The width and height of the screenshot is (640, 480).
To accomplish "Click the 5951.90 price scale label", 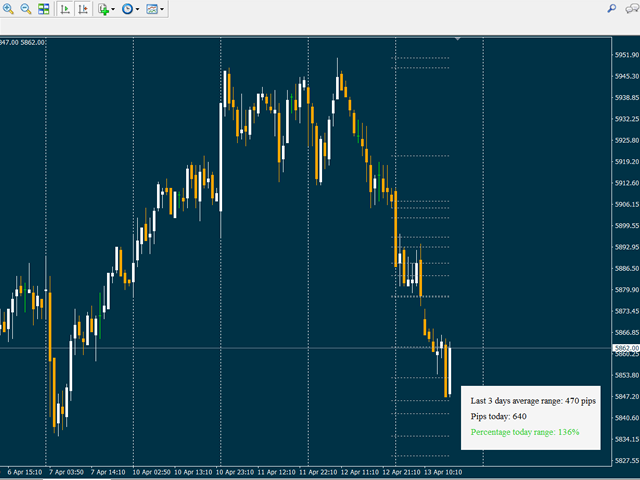I will (x=626, y=55).
